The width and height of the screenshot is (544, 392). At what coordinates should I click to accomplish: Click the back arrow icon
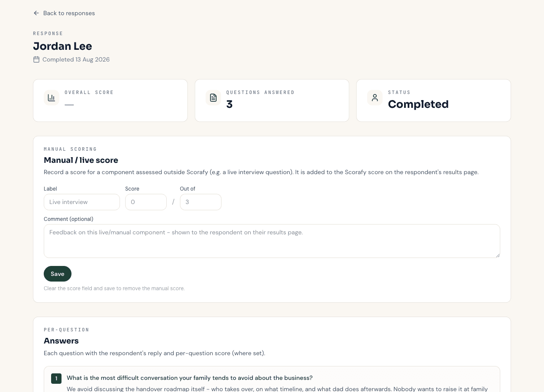(x=36, y=13)
